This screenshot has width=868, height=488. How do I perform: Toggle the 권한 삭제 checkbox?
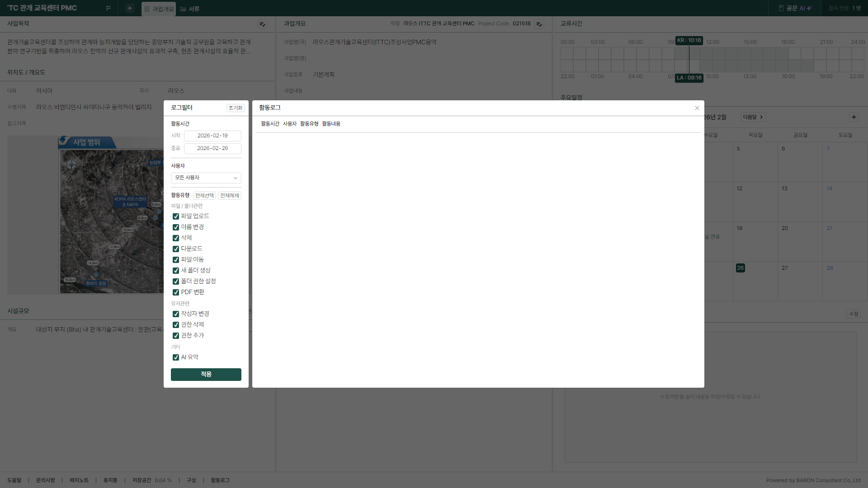176,325
